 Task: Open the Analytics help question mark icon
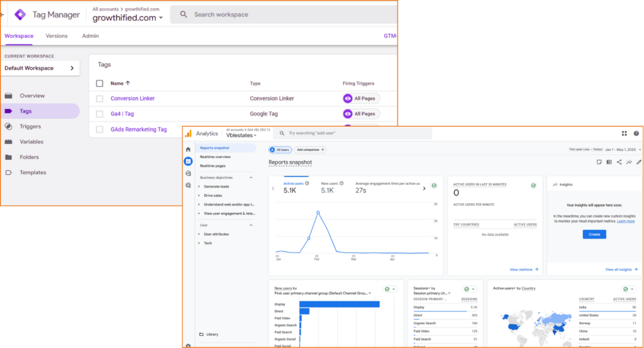(636, 133)
